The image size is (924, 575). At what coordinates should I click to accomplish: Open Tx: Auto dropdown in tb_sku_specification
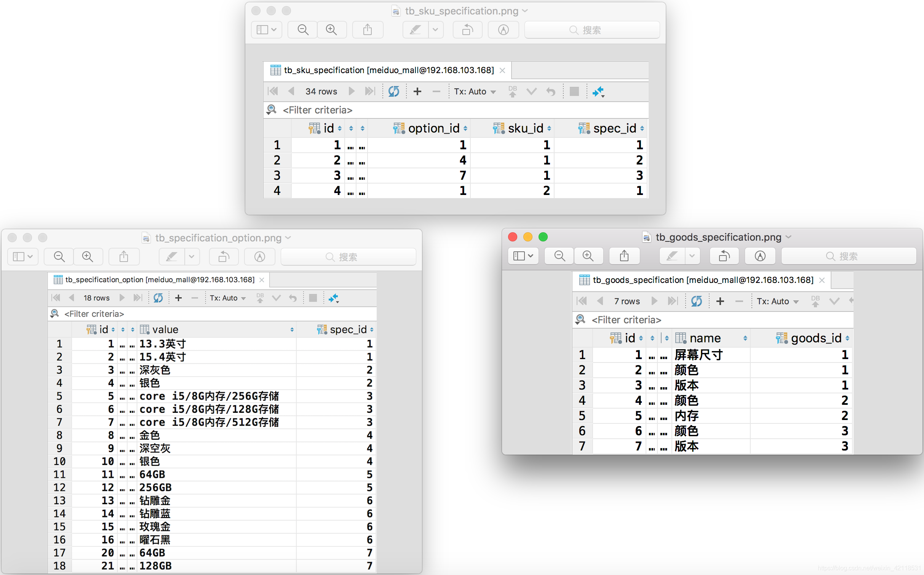tap(475, 91)
